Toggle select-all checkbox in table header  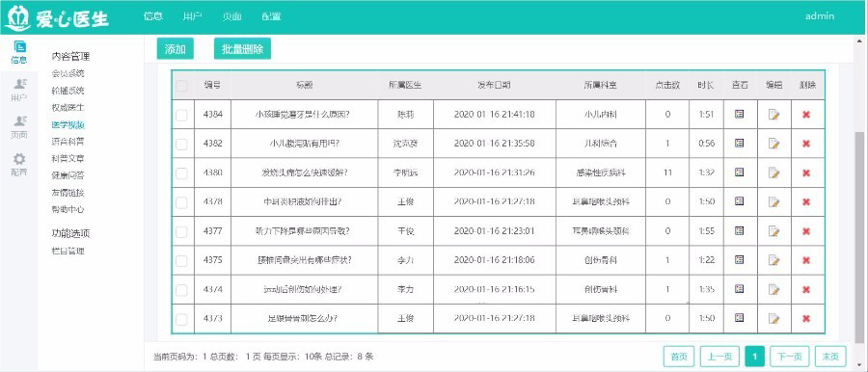tap(181, 85)
